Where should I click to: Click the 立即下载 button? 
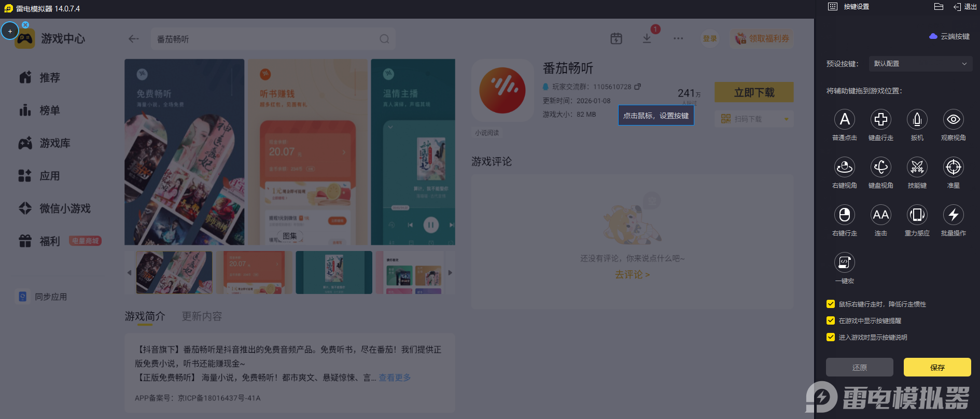754,92
